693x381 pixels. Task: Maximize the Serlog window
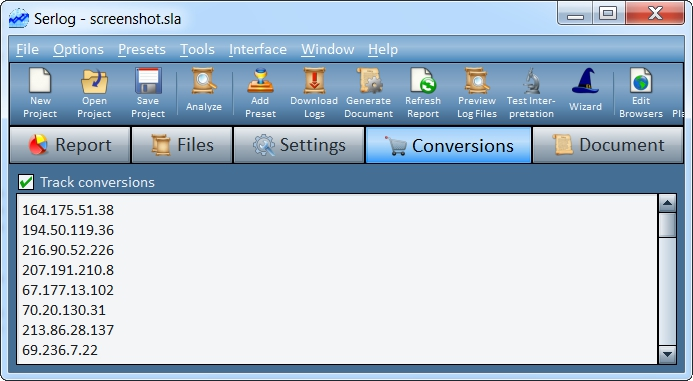(608, 13)
